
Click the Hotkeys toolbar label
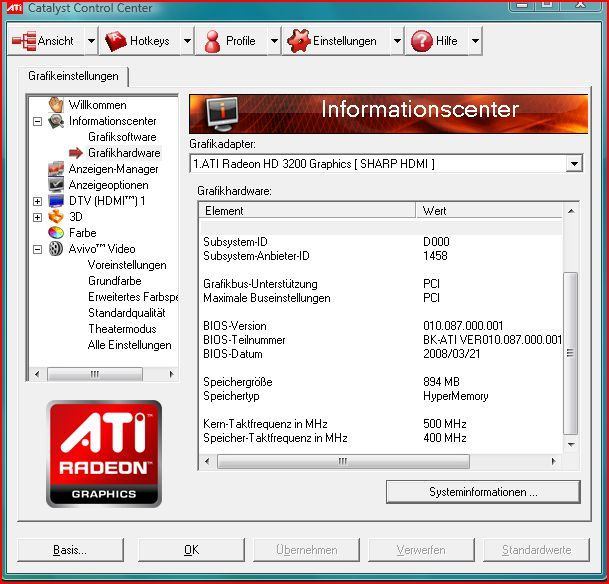click(x=150, y=41)
